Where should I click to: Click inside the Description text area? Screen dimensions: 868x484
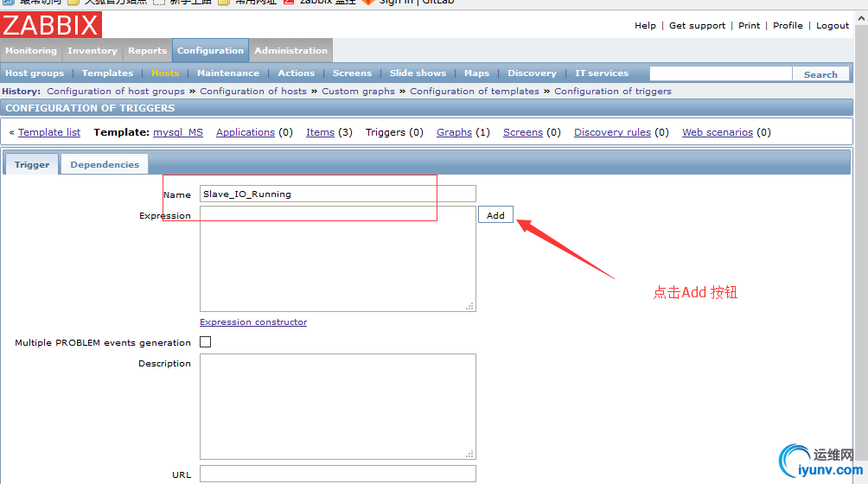338,406
